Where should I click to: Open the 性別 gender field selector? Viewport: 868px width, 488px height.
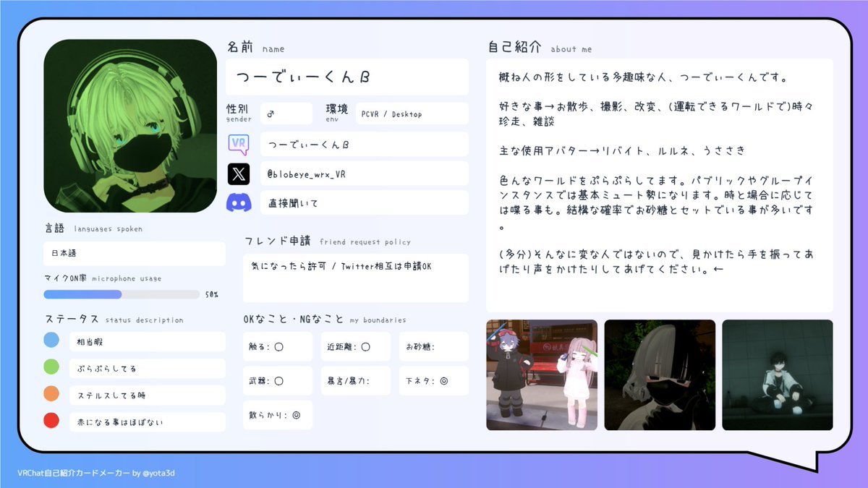(x=286, y=114)
